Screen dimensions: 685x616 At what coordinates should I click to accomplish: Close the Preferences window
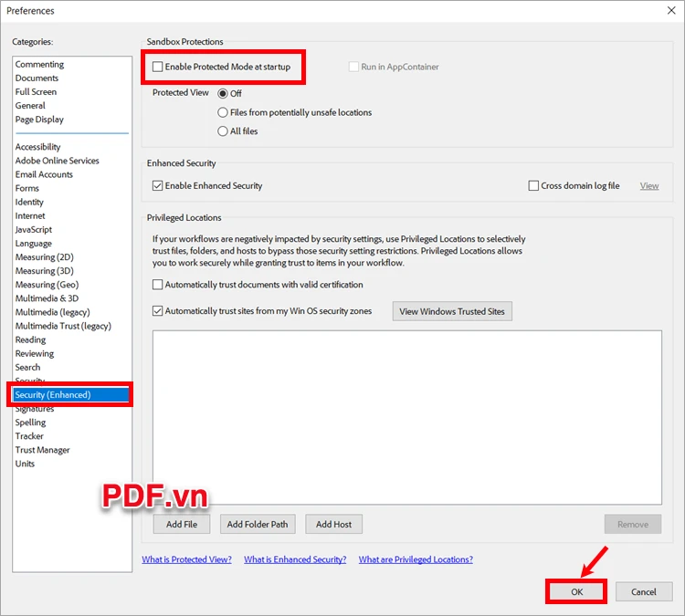pos(671,10)
